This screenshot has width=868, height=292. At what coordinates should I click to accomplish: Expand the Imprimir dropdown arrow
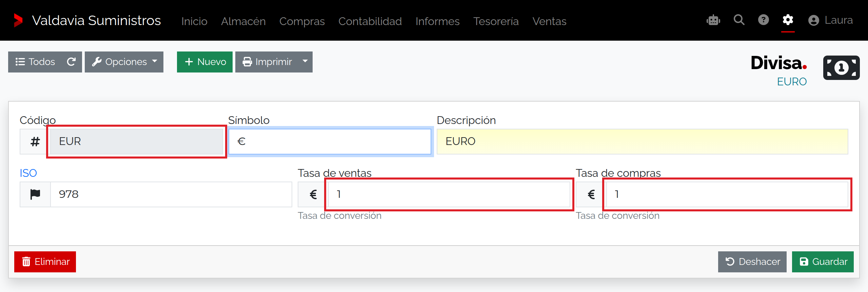click(305, 62)
